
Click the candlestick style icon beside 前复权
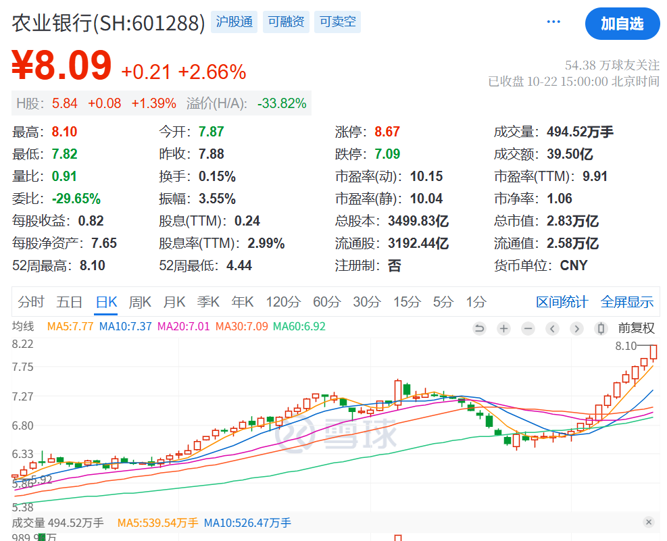(x=600, y=328)
